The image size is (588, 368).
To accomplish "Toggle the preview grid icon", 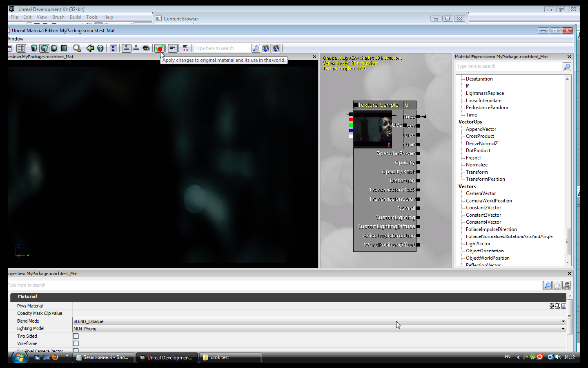I will (x=21, y=48).
